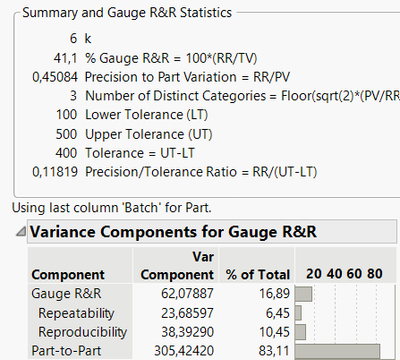Click the Repeatability percentage bar

pos(298,313)
